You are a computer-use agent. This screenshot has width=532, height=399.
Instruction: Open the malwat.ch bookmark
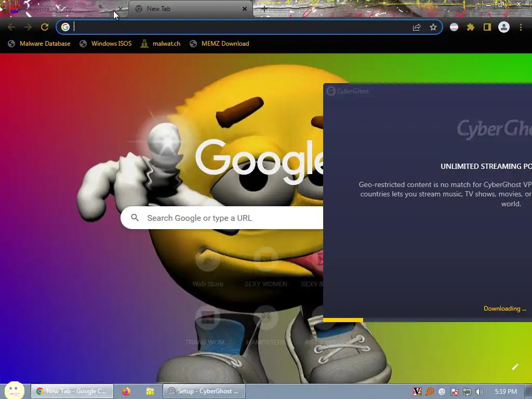[161, 44]
